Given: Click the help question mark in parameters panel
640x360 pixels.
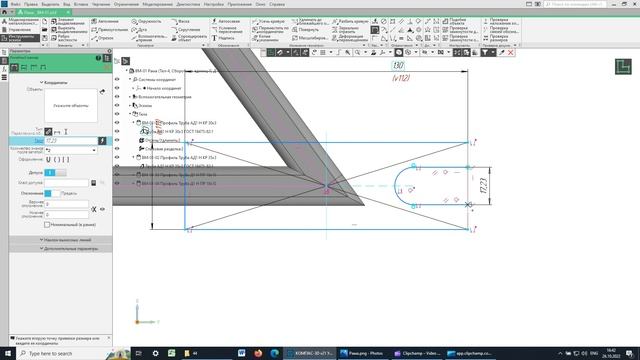Looking at the screenshot, I should [x=98, y=58].
